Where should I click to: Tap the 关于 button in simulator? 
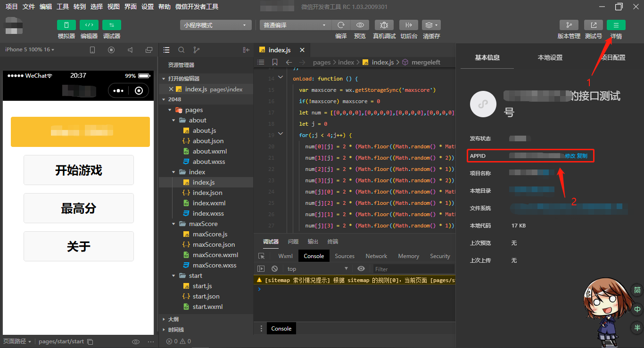pyautogui.click(x=79, y=246)
